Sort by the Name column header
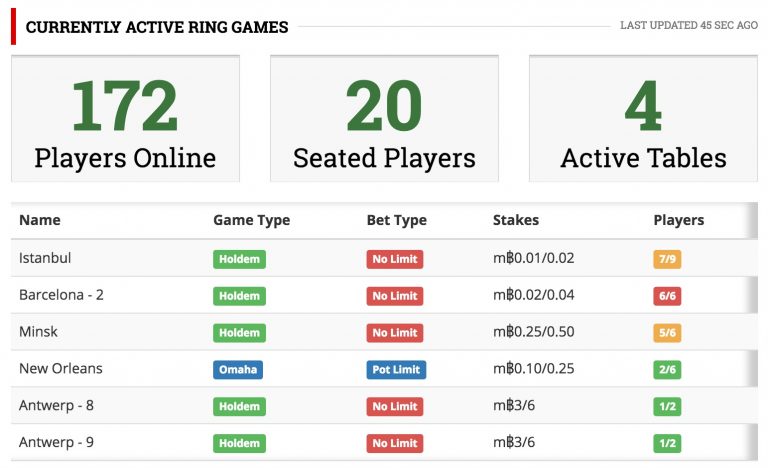The image size is (768, 468). (40, 220)
